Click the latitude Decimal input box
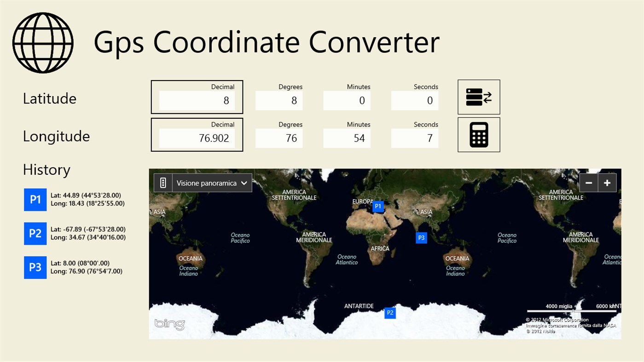Viewport: 644px width, 362px height. click(x=197, y=100)
